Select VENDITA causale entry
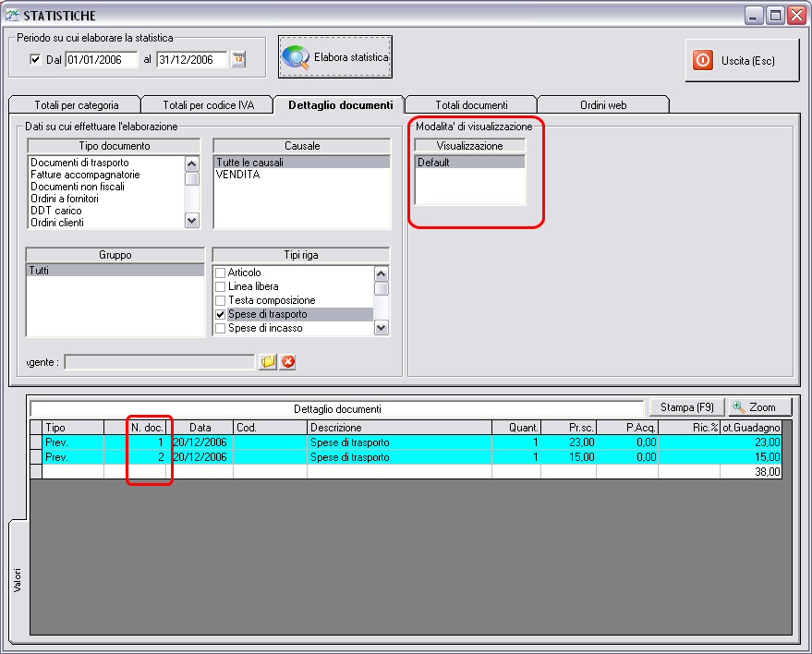The image size is (812, 654). click(x=302, y=175)
